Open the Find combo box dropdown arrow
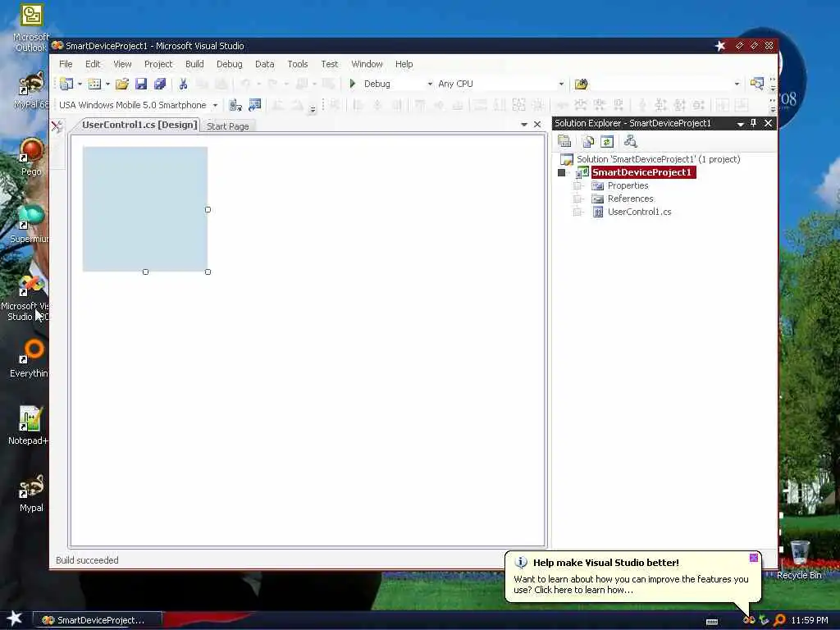The image size is (840, 630). click(737, 84)
